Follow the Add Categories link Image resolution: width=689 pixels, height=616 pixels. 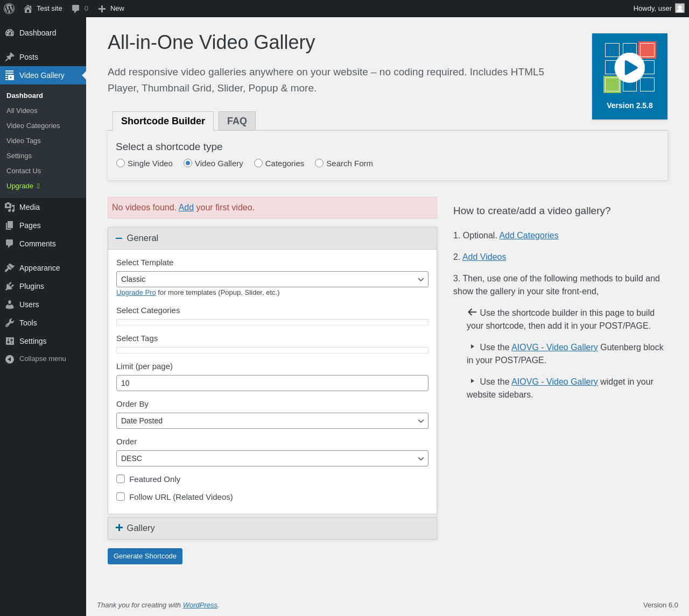pyautogui.click(x=529, y=235)
